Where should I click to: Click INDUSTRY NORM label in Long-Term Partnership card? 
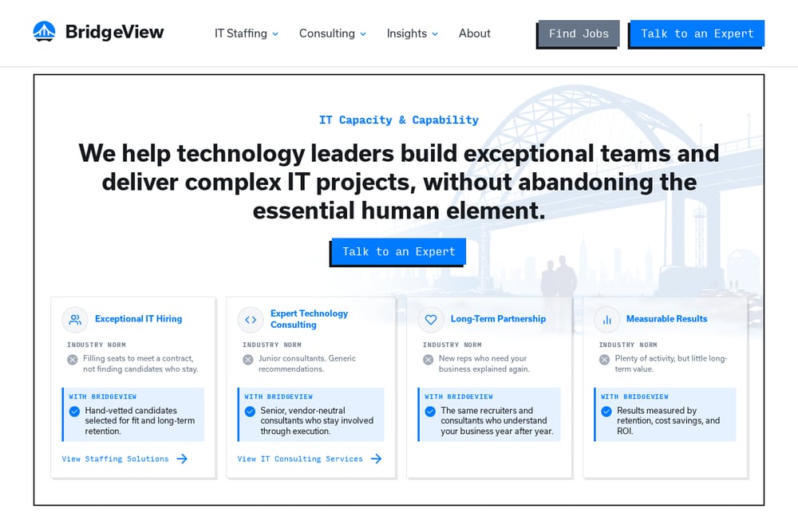[452, 345]
